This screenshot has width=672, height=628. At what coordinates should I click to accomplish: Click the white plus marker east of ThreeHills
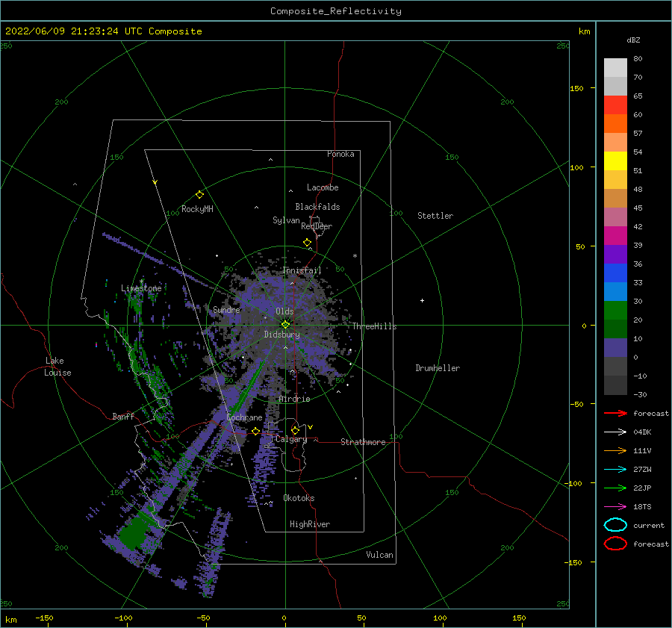(422, 300)
